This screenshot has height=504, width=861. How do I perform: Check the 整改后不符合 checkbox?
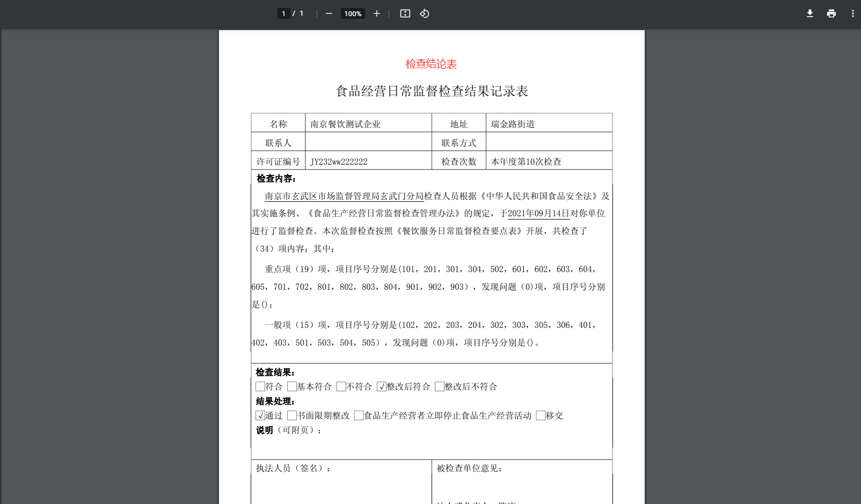(440, 386)
